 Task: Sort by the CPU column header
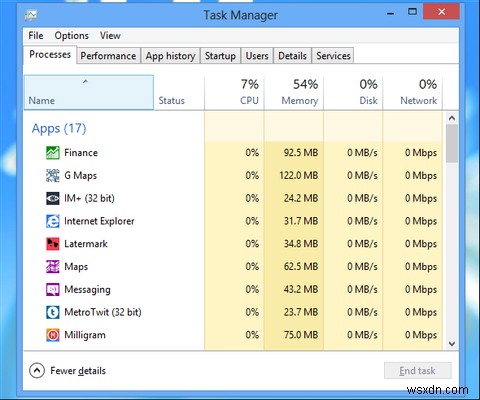(234, 93)
